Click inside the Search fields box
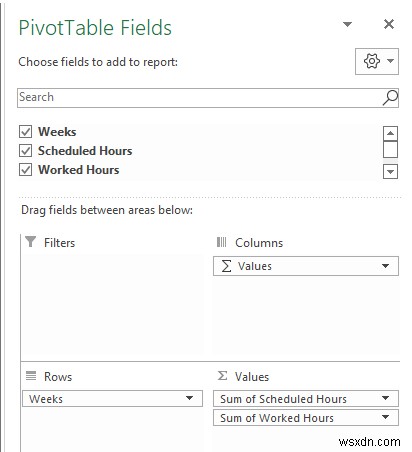The image size is (412, 452). click(200, 98)
